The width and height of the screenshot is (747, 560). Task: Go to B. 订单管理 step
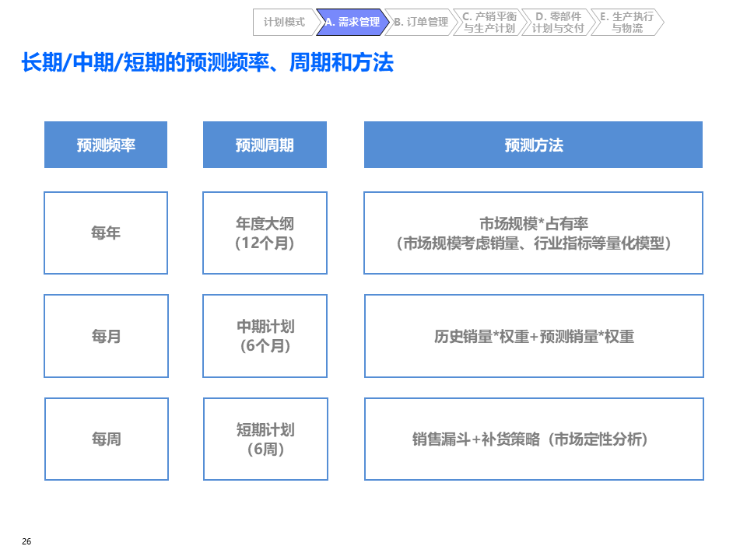pyautogui.click(x=421, y=22)
